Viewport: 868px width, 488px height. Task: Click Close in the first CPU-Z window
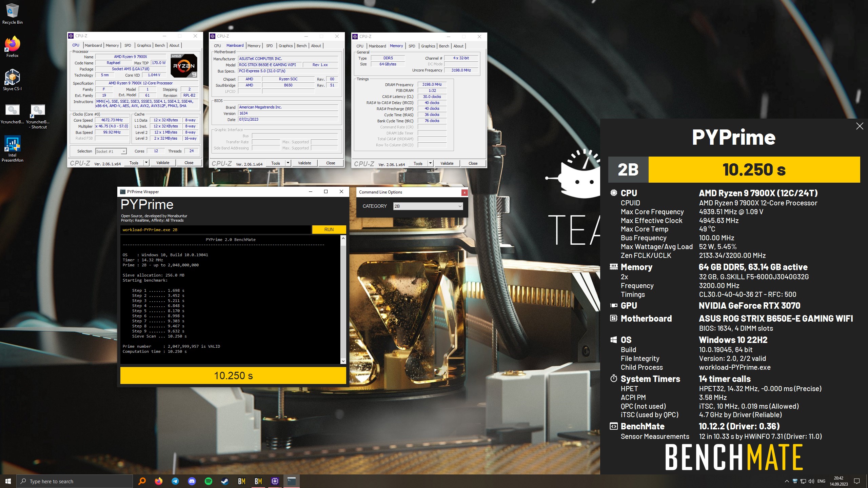(x=189, y=163)
